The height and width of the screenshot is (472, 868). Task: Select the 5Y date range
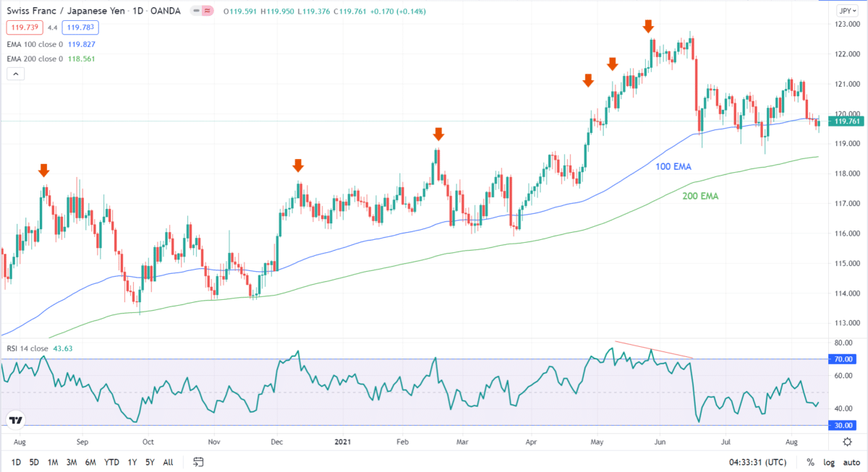(x=149, y=462)
